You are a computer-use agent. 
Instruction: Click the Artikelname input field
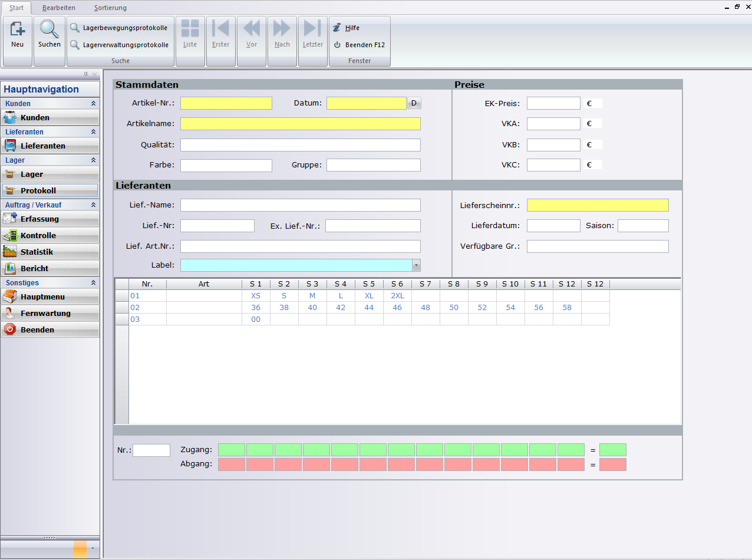pyautogui.click(x=300, y=124)
